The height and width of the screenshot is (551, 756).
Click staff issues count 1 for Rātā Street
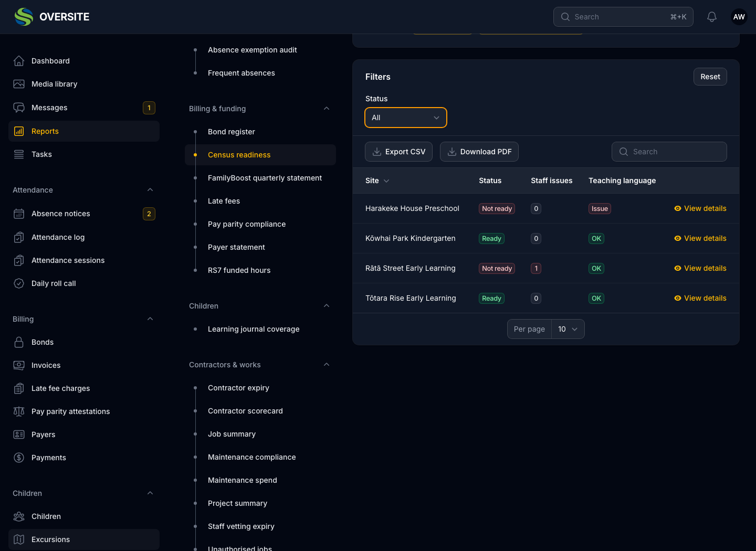536,268
